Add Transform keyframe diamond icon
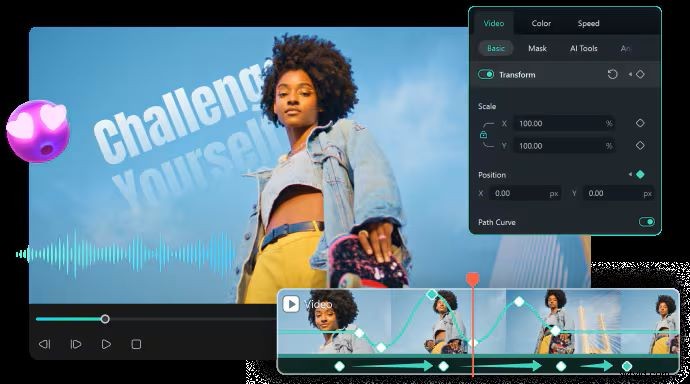The width and height of the screenshot is (690, 384). [x=640, y=74]
